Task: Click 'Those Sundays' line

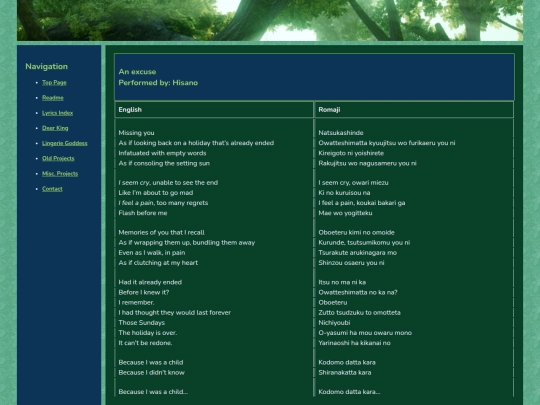Action: [x=142, y=323]
